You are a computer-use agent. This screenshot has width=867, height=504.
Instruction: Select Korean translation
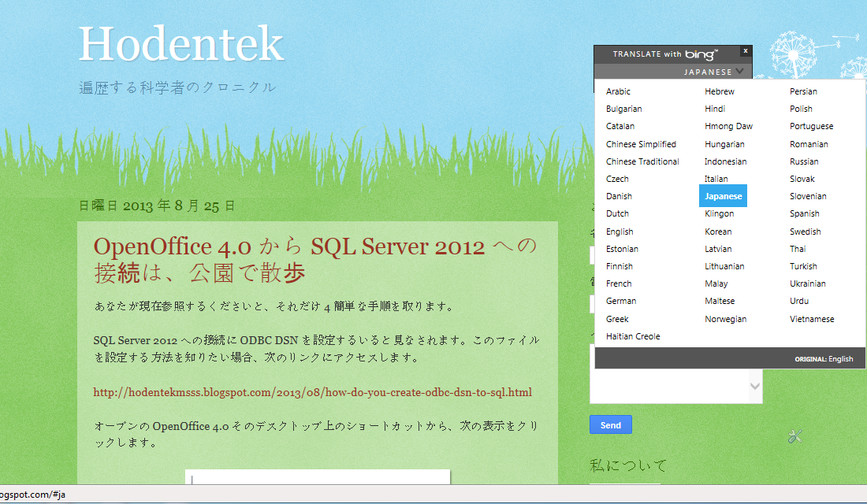coord(718,232)
